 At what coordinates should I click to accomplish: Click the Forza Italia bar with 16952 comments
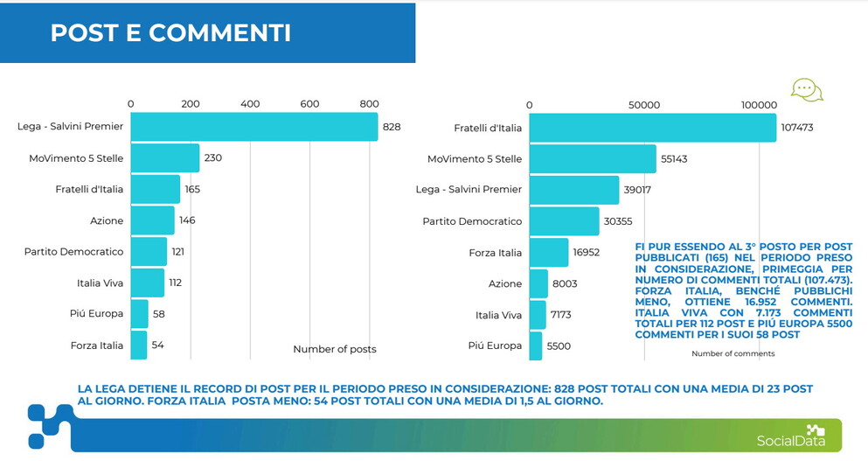pos(548,253)
